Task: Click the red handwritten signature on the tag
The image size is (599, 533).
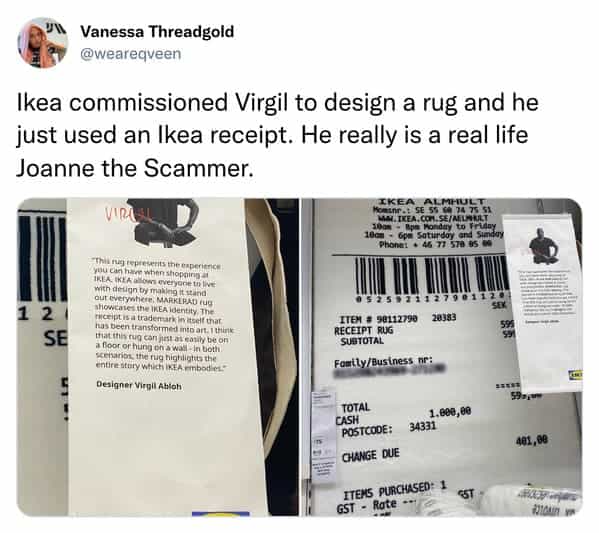Action: 128,215
